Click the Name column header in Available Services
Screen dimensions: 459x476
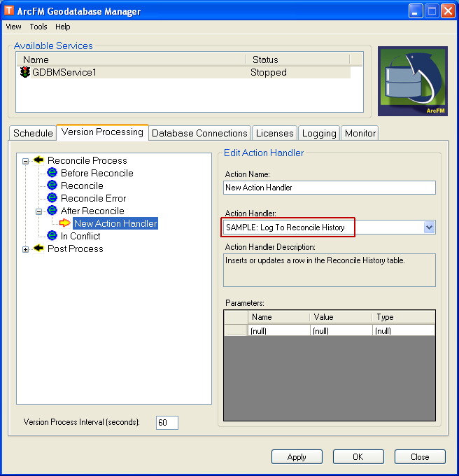point(131,59)
